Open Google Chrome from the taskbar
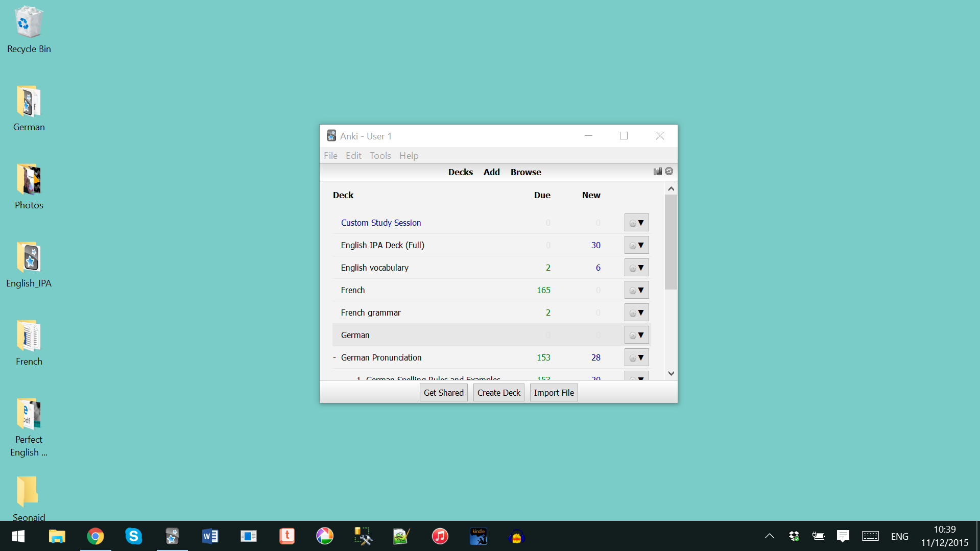Viewport: 980px width, 551px height. (x=95, y=536)
